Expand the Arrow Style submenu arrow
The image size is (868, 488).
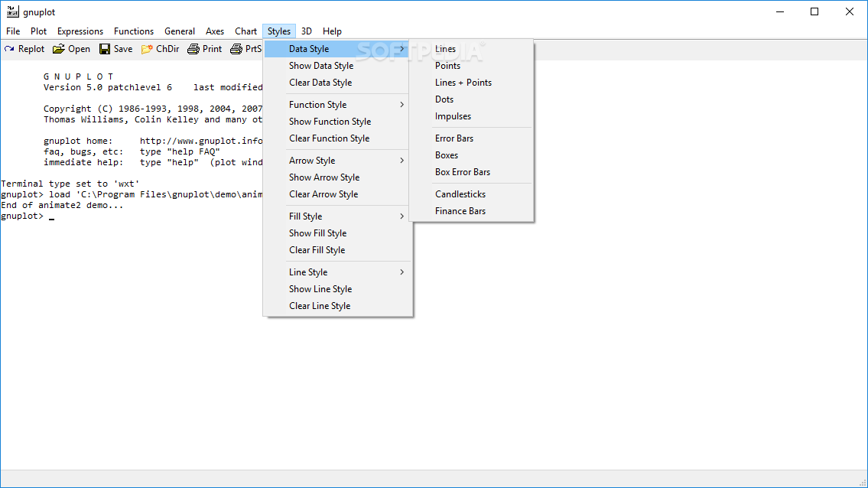point(402,161)
